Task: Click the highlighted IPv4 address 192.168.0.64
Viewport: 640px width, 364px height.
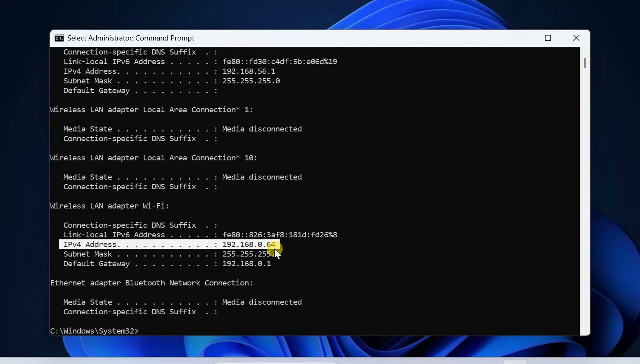Action: tap(249, 245)
